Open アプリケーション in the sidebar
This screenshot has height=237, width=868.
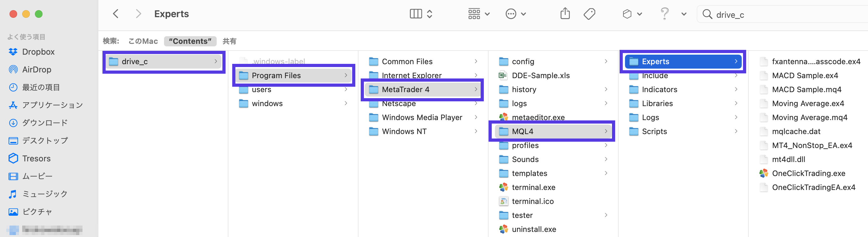[45, 105]
